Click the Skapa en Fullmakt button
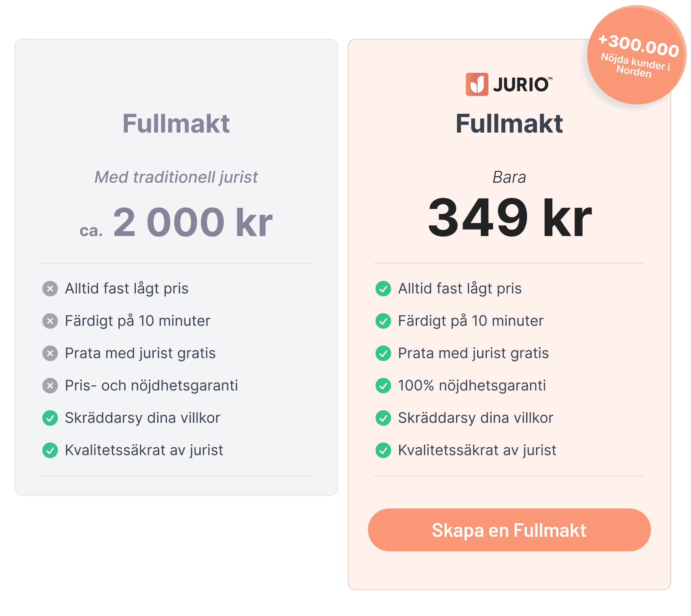The height and width of the screenshot is (616, 691). point(509,530)
